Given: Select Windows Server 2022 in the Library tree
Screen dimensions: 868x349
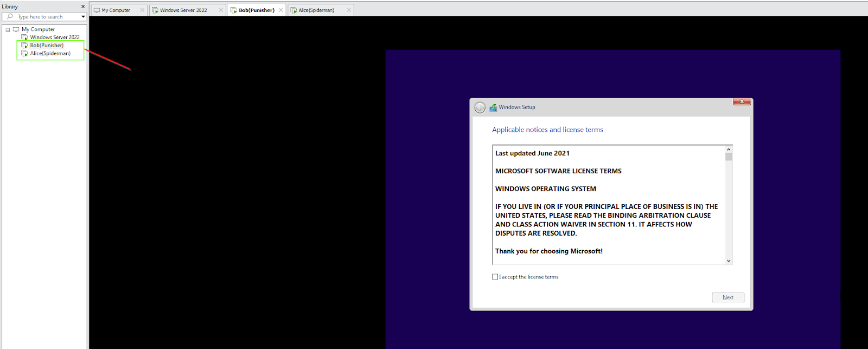Looking at the screenshot, I should click(x=55, y=37).
